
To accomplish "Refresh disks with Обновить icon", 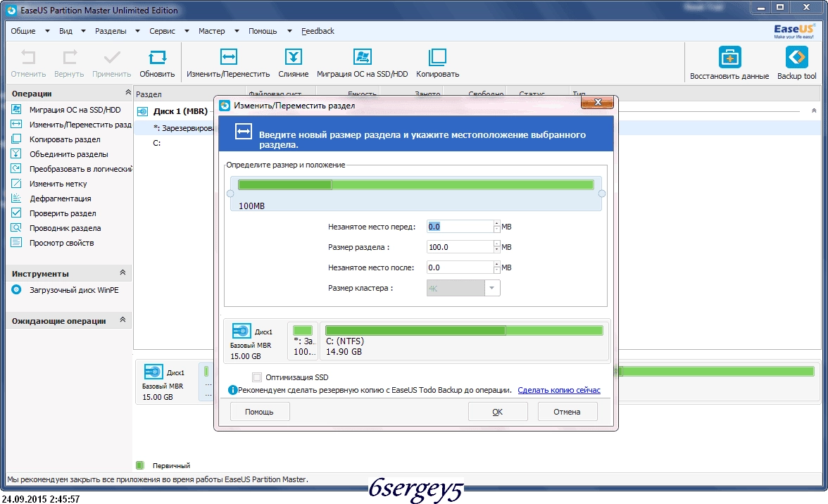I will tap(157, 57).
